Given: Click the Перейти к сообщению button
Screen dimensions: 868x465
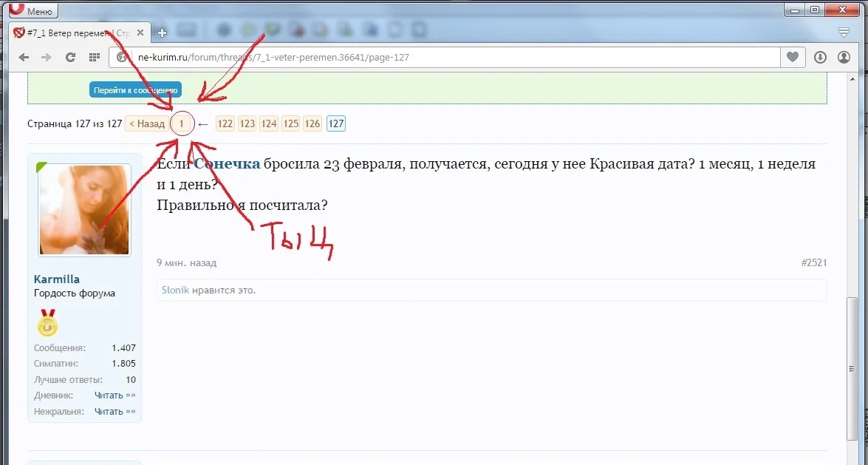Looking at the screenshot, I should (134, 89).
